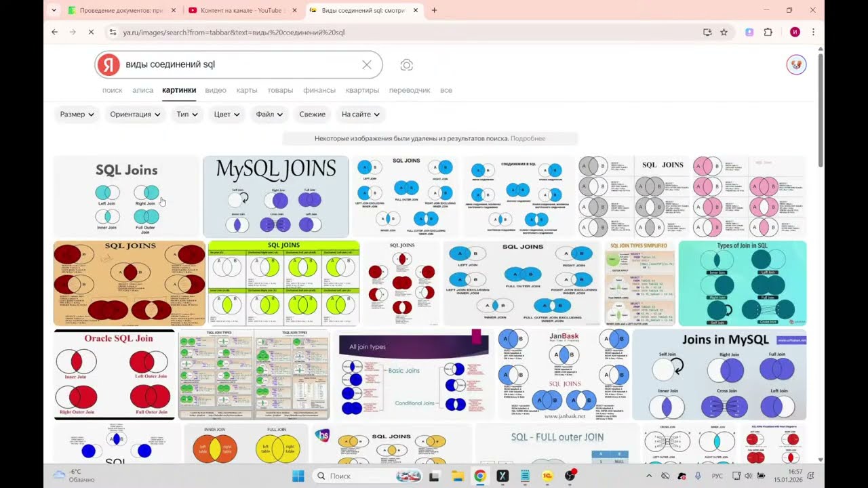The image size is (868, 488).
Task: Open the все services link
Action: click(x=446, y=90)
